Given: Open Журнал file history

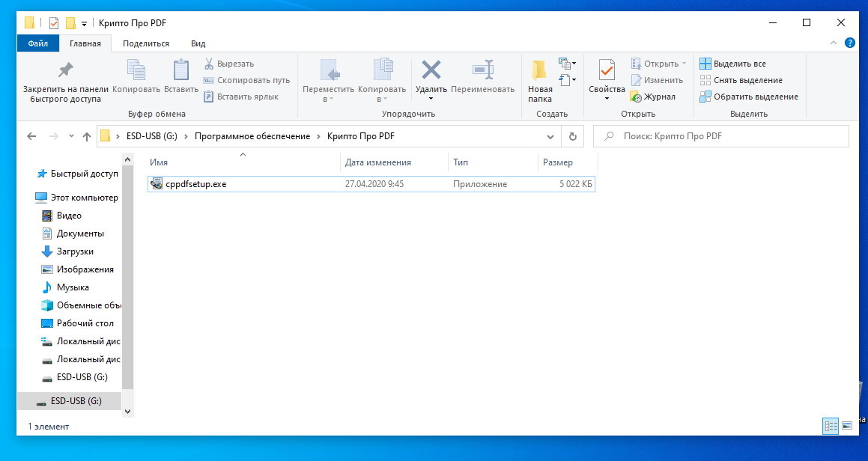Looking at the screenshot, I should coord(653,97).
